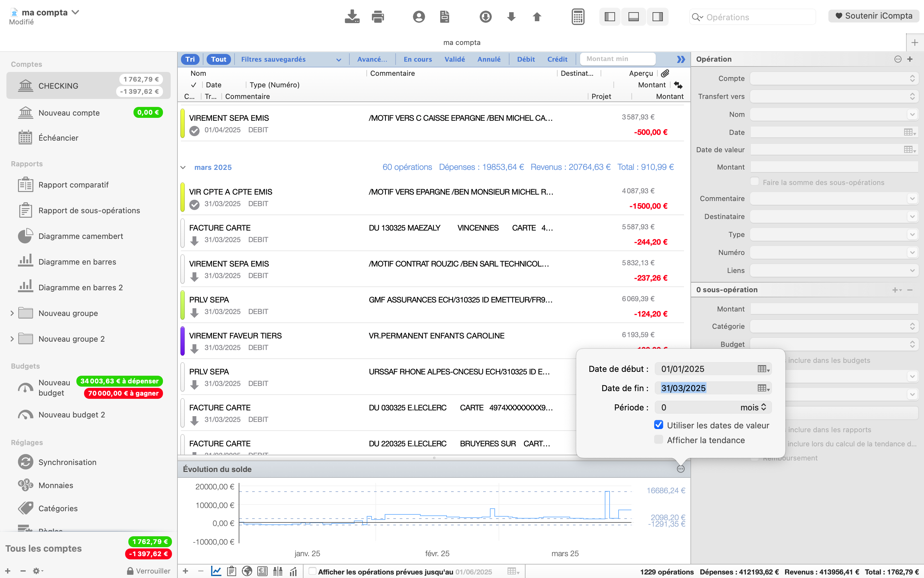Open Nouveau budget 2
The image size is (924, 578).
point(88,414)
